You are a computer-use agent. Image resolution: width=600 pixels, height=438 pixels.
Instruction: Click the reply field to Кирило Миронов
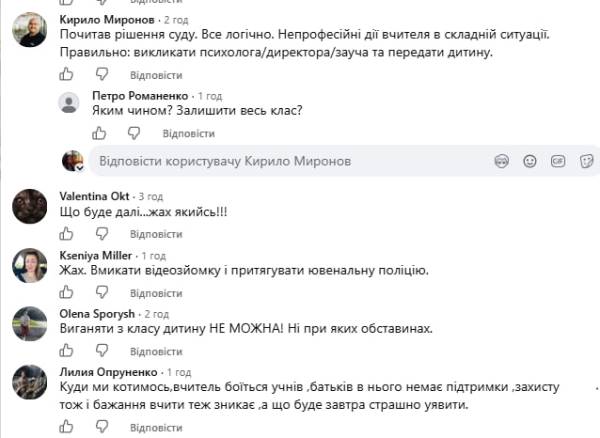coord(291,161)
